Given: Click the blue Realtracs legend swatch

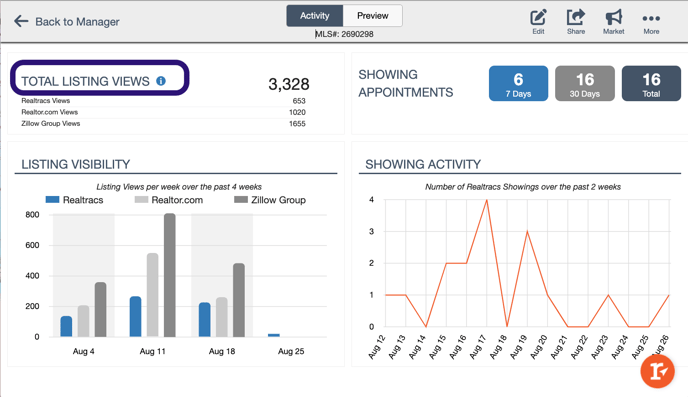Looking at the screenshot, I should pos(52,200).
